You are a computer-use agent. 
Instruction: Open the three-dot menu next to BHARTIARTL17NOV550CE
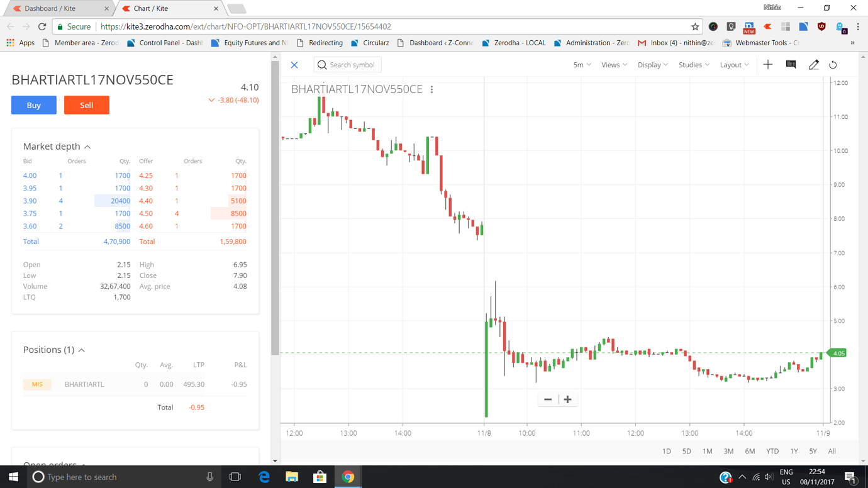coord(431,89)
